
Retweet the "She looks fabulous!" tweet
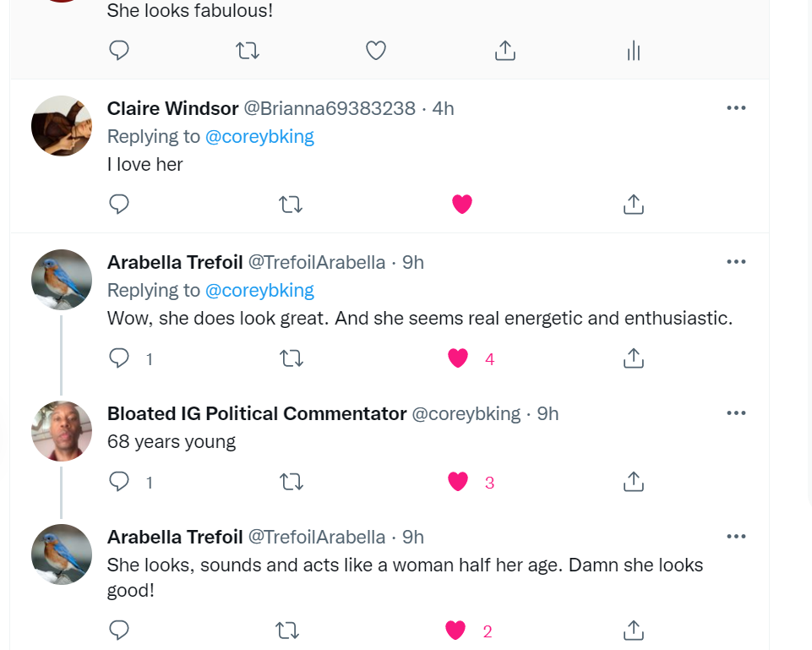(x=248, y=51)
